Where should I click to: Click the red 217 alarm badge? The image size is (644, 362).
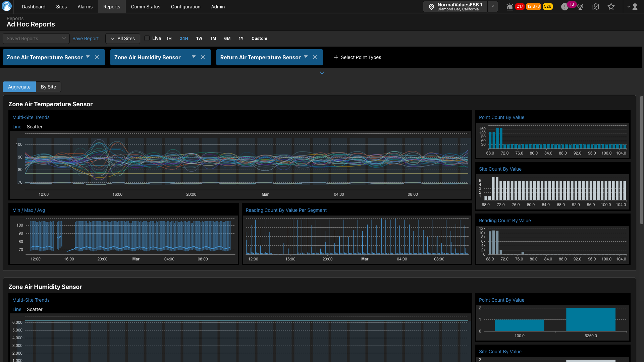[520, 6]
